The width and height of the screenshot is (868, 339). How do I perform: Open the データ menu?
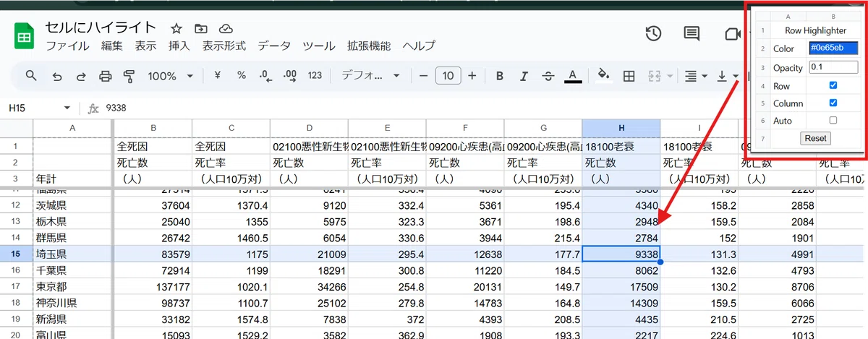click(x=274, y=46)
